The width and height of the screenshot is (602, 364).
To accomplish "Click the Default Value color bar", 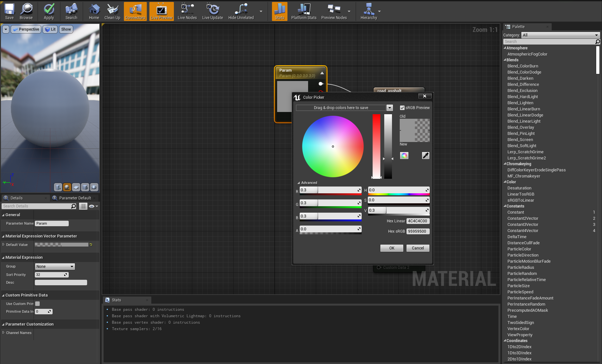I will click(62, 245).
